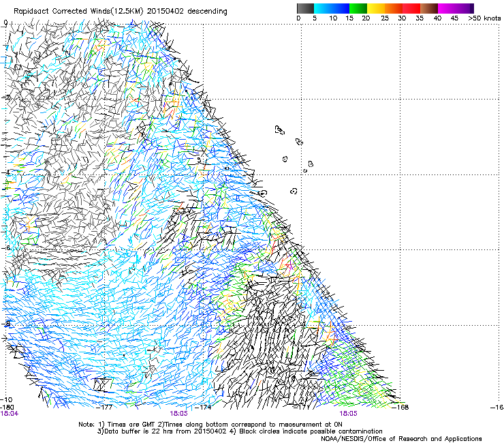Select the yellow 20–25 knots legend segment
This screenshot has height=443, width=504.
coord(376,8)
